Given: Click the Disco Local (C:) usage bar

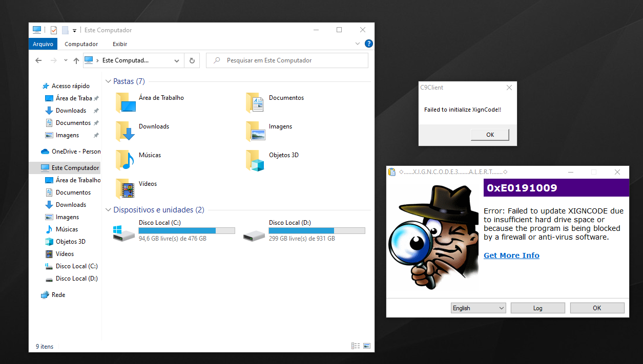Looking at the screenshot, I should [x=186, y=230].
